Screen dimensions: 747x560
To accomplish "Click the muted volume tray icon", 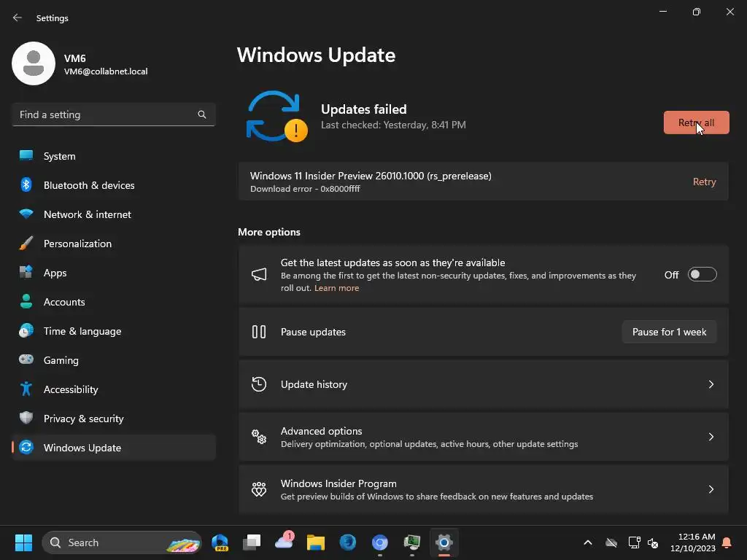I will coord(653,542).
